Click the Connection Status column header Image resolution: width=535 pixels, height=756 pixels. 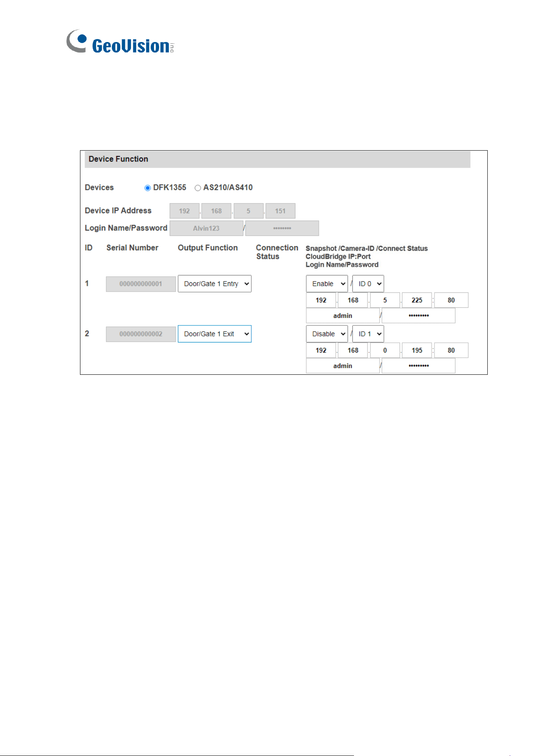tap(277, 252)
